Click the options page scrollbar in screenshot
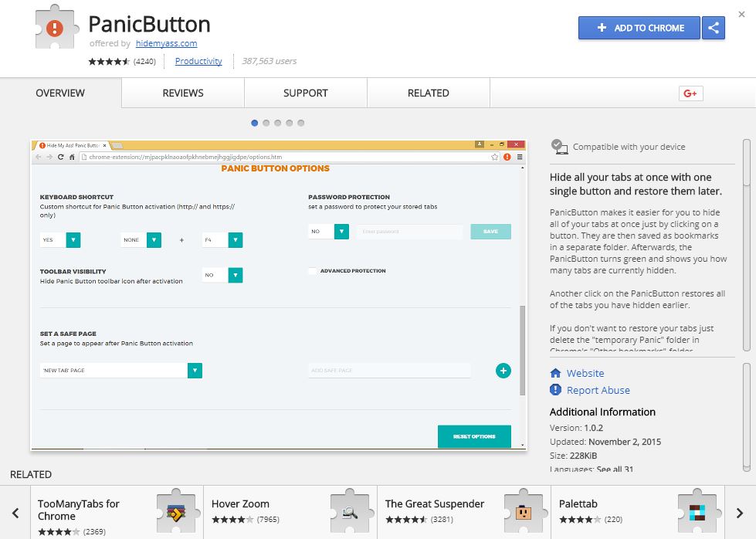This screenshot has width=756, height=539. pyautogui.click(x=522, y=350)
